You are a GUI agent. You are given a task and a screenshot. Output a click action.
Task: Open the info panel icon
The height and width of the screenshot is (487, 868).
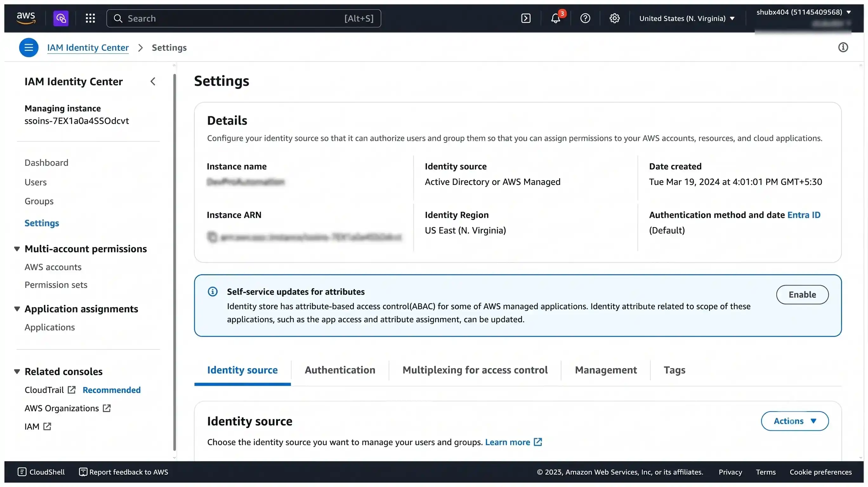tap(843, 48)
